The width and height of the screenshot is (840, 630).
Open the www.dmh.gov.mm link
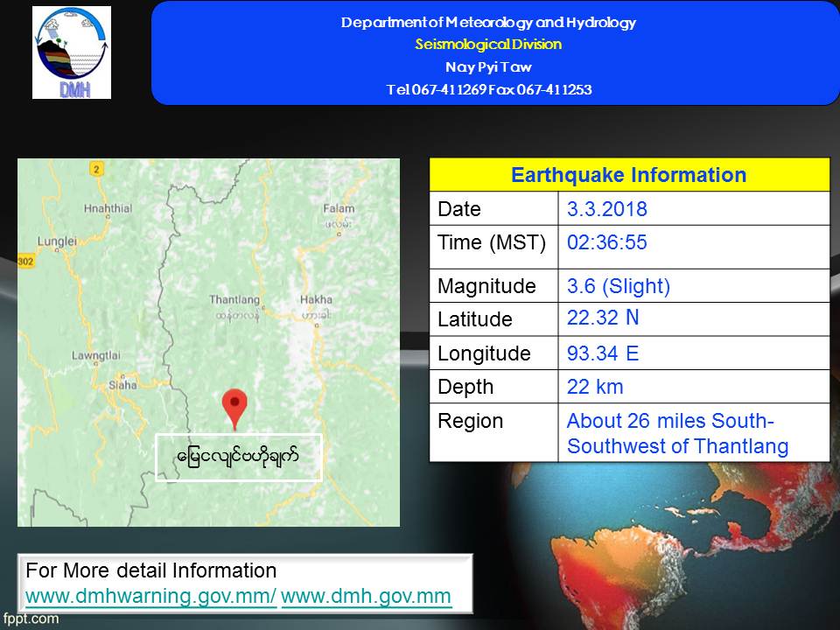coord(367,597)
